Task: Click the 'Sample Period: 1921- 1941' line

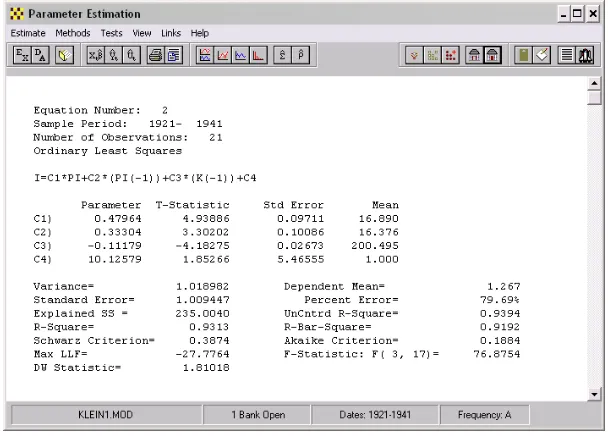Action: click(x=128, y=124)
